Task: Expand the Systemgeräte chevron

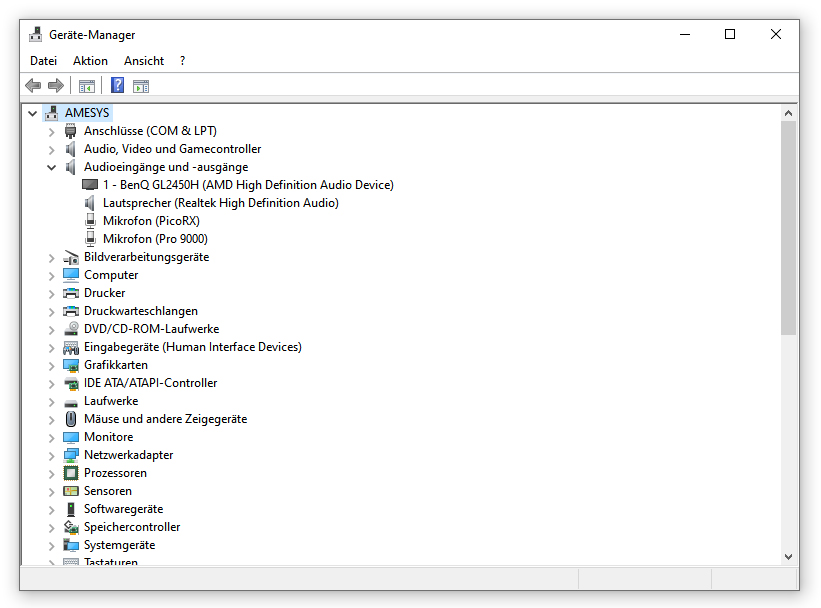Action: 51,546
